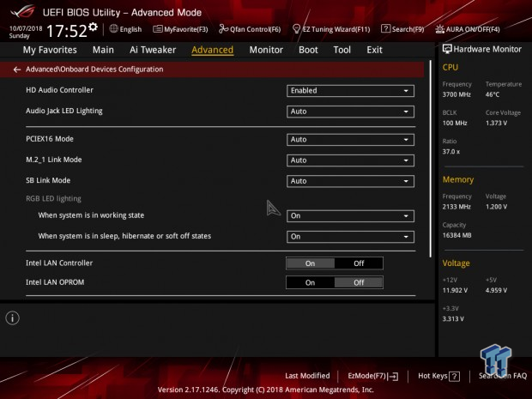Click the memory voltage value 1.200 V
Viewport: 532px width, 399px height.
496,207
